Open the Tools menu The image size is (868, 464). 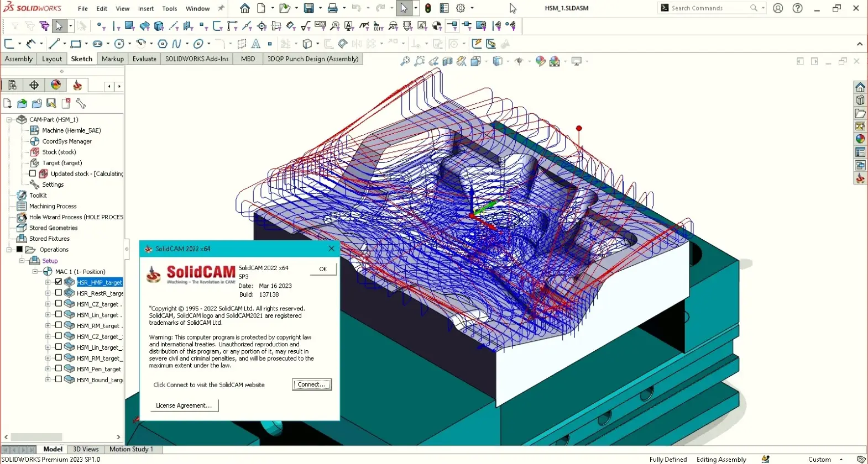(170, 9)
